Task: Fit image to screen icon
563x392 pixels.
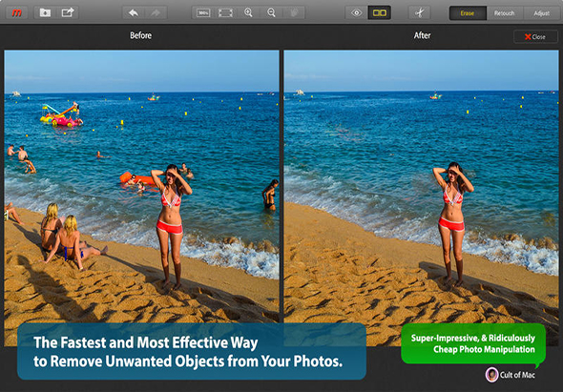Action: [x=225, y=13]
